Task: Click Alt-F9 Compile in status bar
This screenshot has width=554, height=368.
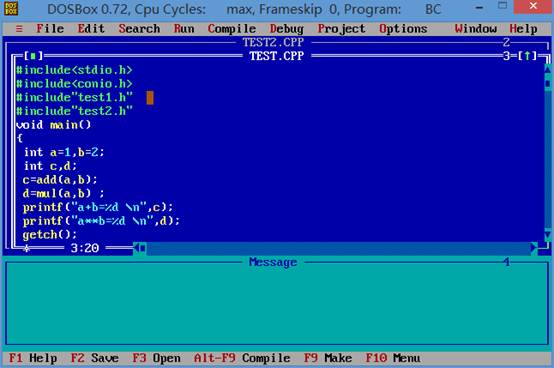Action: click(x=242, y=358)
